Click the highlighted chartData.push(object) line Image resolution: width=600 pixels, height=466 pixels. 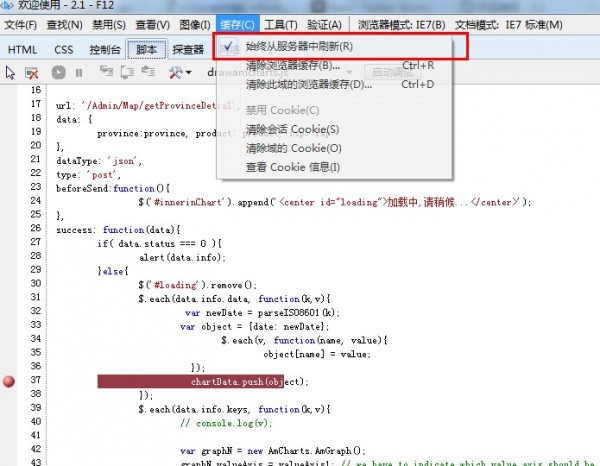202,381
